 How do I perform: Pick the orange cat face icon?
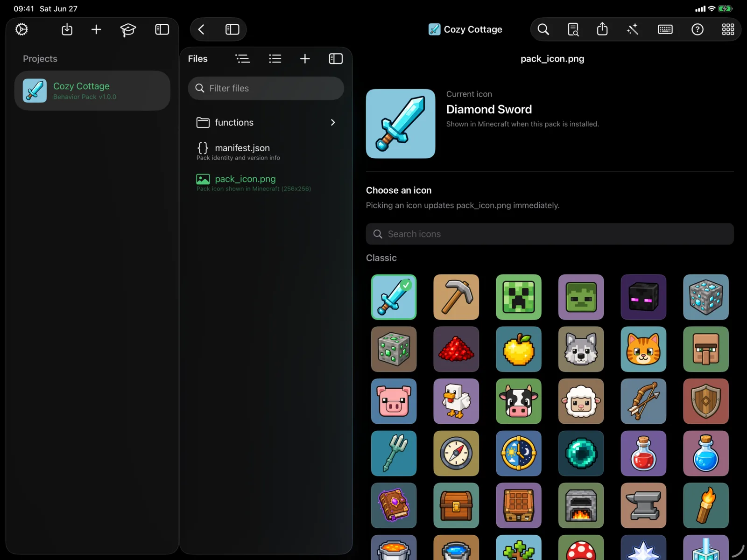tap(643, 349)
